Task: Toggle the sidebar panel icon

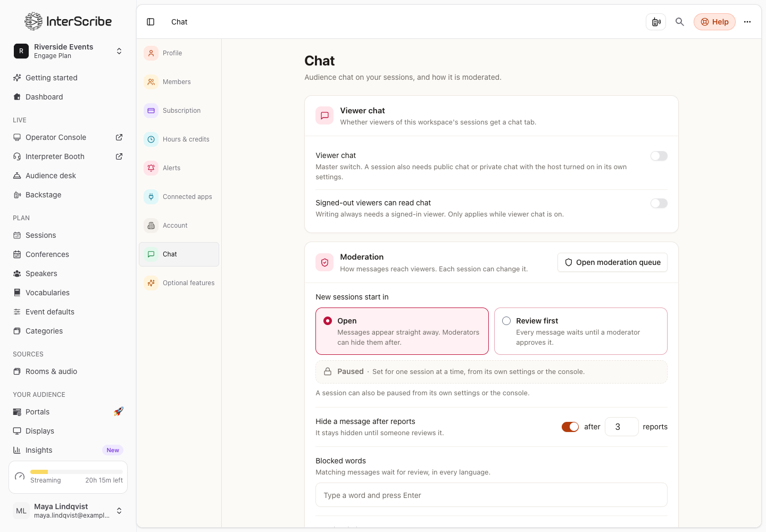Action: 151,22
